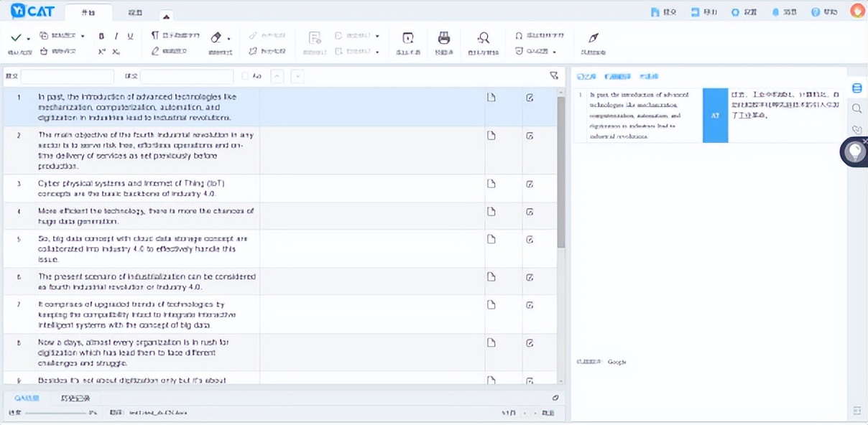Click the Bold formatting icon
The height and width of the screenshot is (425, 868).
click(101, 37)
